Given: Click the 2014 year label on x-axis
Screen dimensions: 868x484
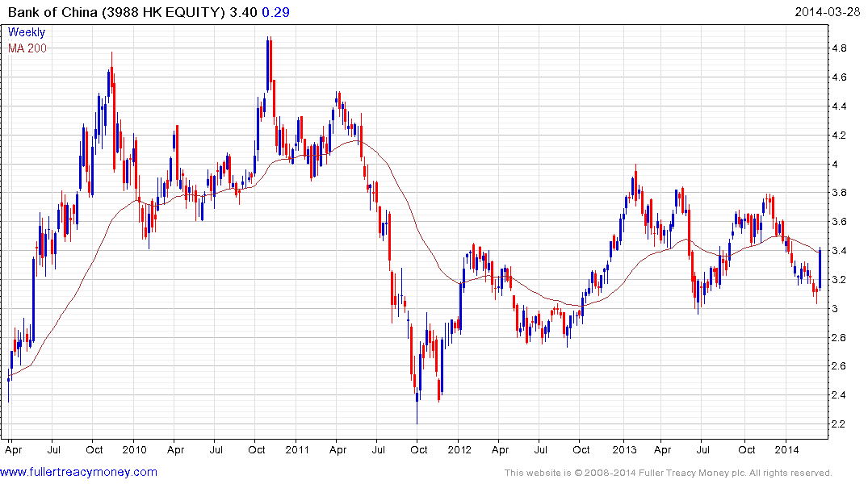Looking at the screenshot, I should point(786,449).
